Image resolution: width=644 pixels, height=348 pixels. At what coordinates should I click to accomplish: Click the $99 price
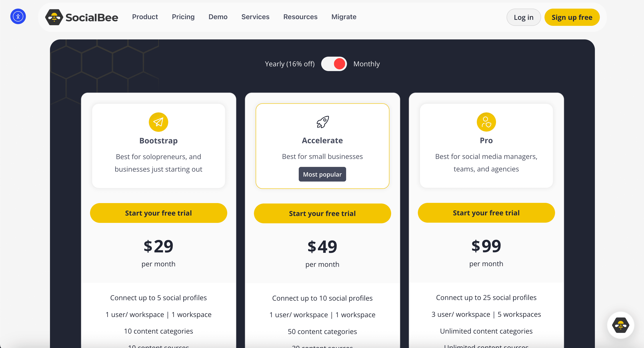pyautogui.click(x=486, y=246)
